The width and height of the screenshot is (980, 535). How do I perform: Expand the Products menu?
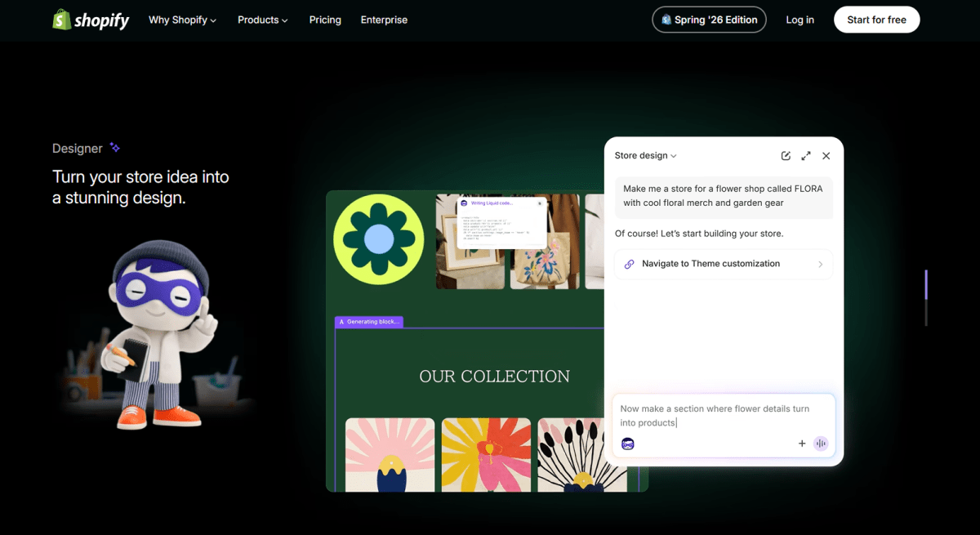262,20
